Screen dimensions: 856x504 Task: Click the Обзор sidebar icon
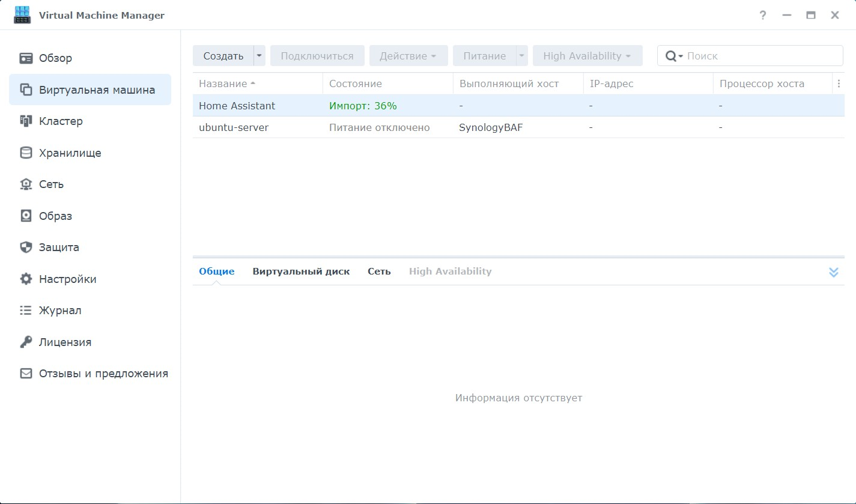click(x=26, y=58)
